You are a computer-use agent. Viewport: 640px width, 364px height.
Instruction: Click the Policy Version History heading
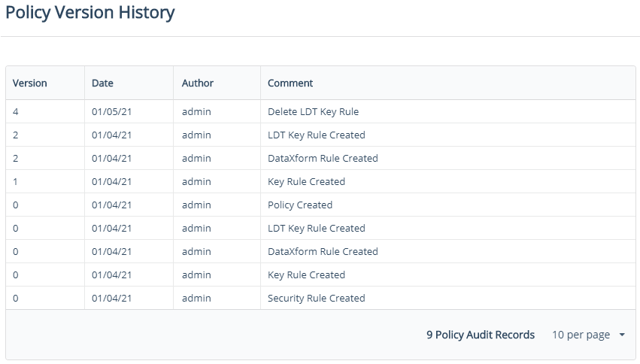click(x=90, y=13)
